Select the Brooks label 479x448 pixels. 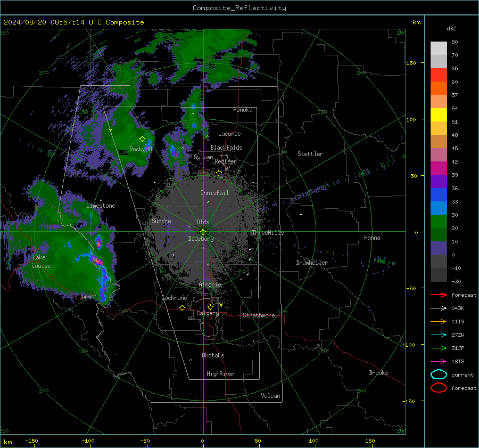click(x=378, y=373)
